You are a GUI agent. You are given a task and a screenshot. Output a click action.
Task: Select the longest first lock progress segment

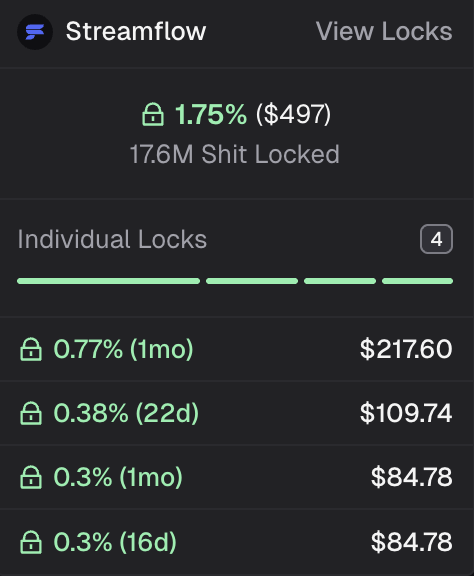pyautogui.click(x=108, y=281)
